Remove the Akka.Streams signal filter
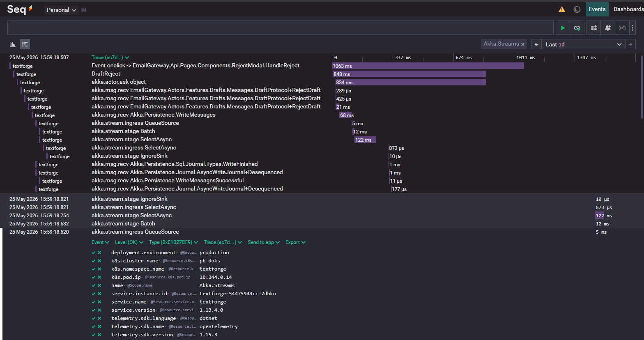 click(523, 44)
